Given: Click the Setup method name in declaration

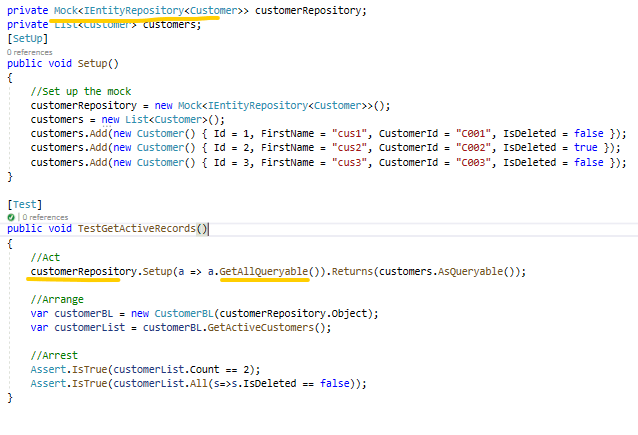Looking at the screenshot, I should pos(92,63).
